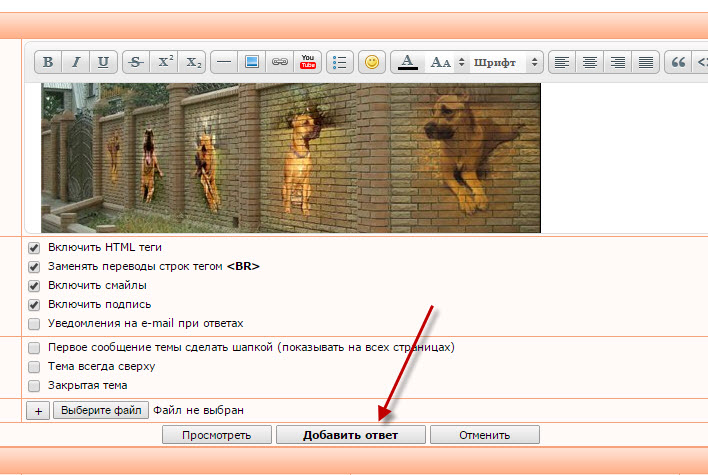Open the 'Шрифт' font dropdown
This screenshot has height=475, width=708.
pyautogui.click(x=506, y=62)
